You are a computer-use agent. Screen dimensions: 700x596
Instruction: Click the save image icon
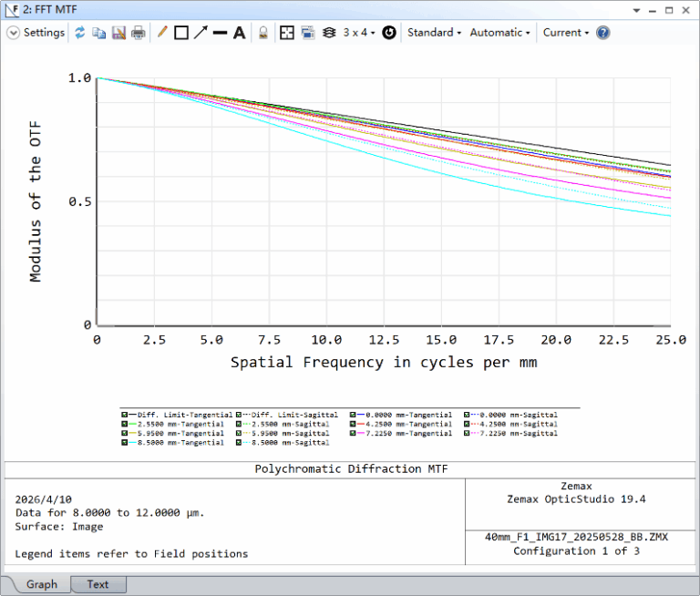click(x=118, y=33)
